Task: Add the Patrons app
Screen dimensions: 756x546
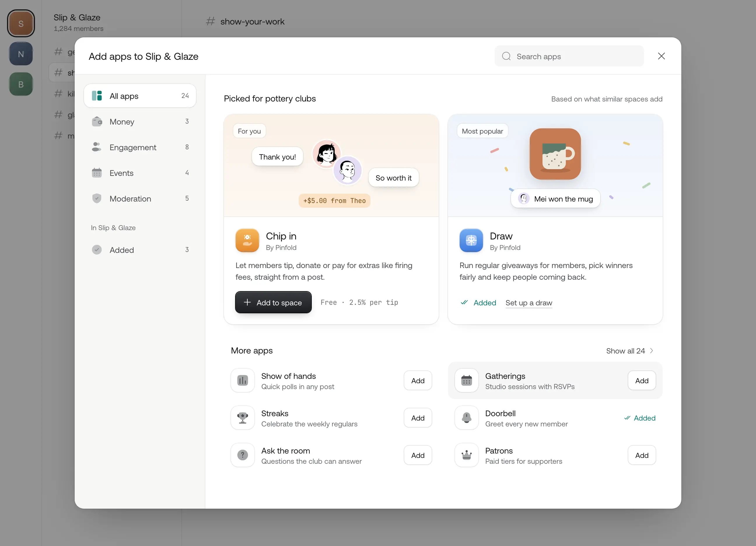Action: [642, 455]
